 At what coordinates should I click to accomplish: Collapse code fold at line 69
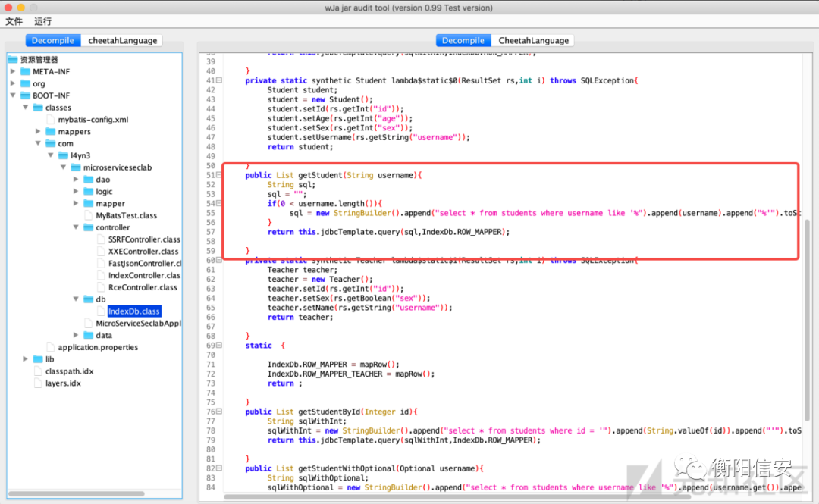pyautogui.click(x=219, y=346)
